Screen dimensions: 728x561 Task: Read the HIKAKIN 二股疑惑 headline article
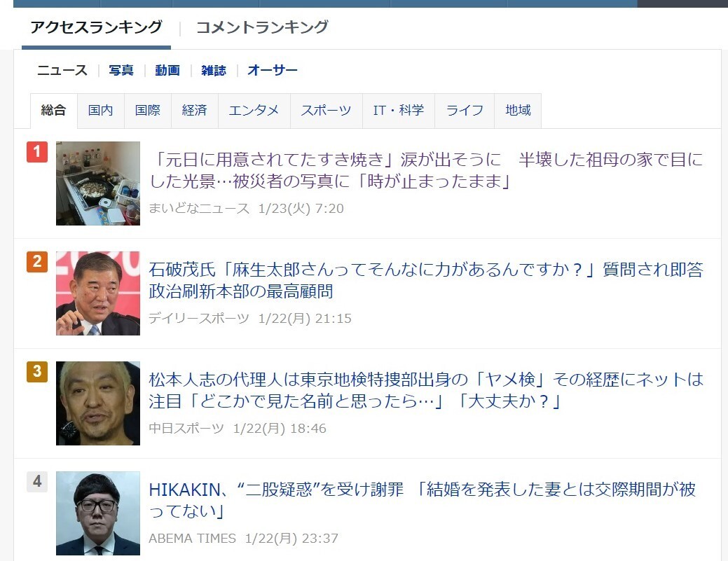pos(422,500)
